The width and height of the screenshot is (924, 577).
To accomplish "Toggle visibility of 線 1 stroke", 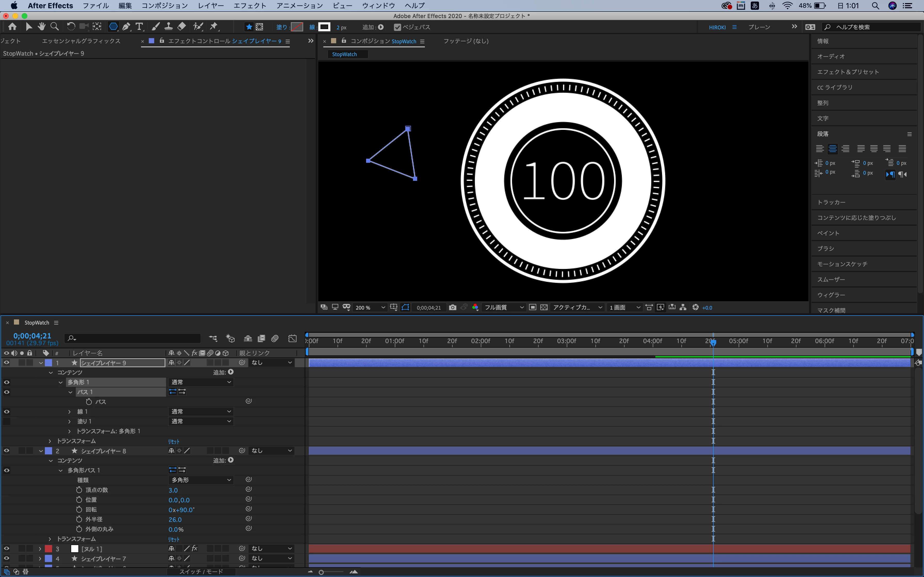I will point(6,411).
